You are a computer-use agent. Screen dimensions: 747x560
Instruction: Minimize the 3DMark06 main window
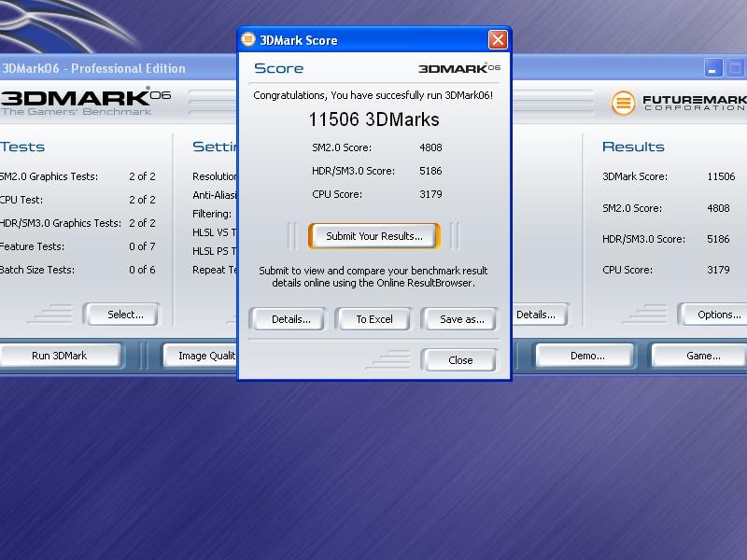coord(712,68)
